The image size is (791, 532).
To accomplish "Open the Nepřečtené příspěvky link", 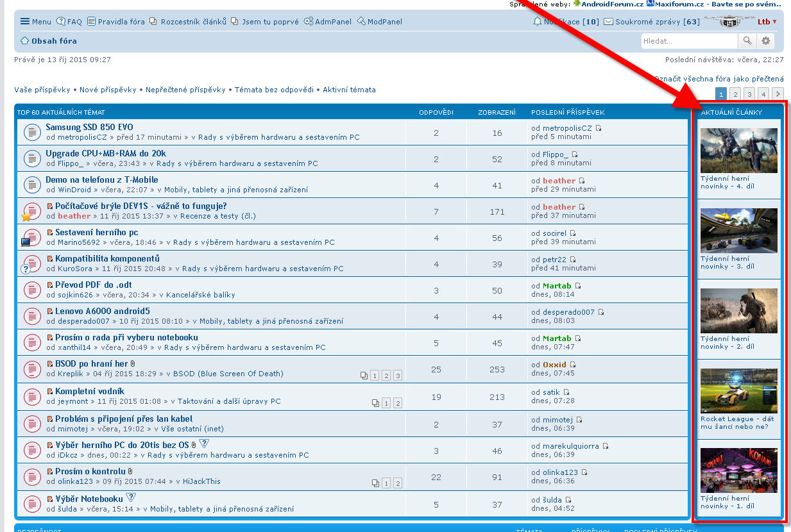I will pos(185,90).
